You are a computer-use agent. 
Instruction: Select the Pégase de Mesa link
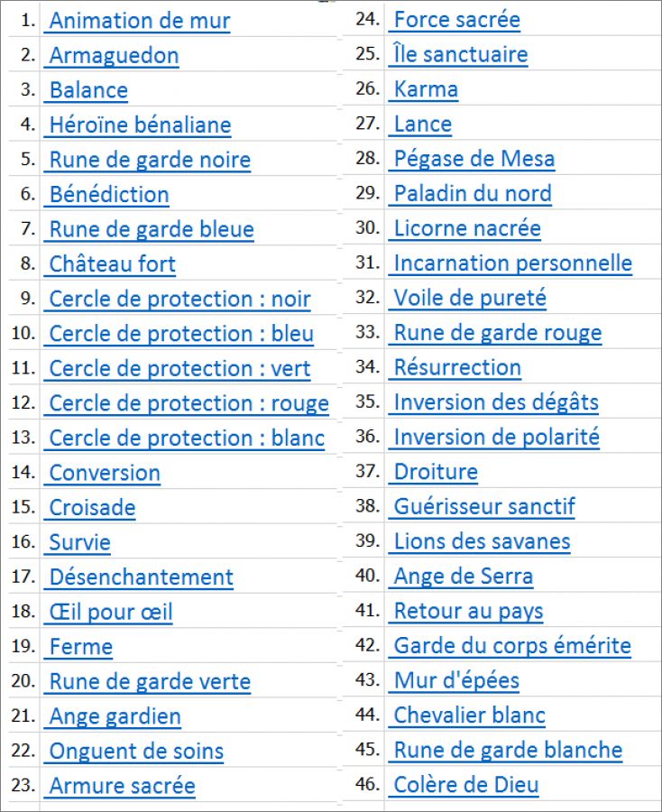click(474, 160)
